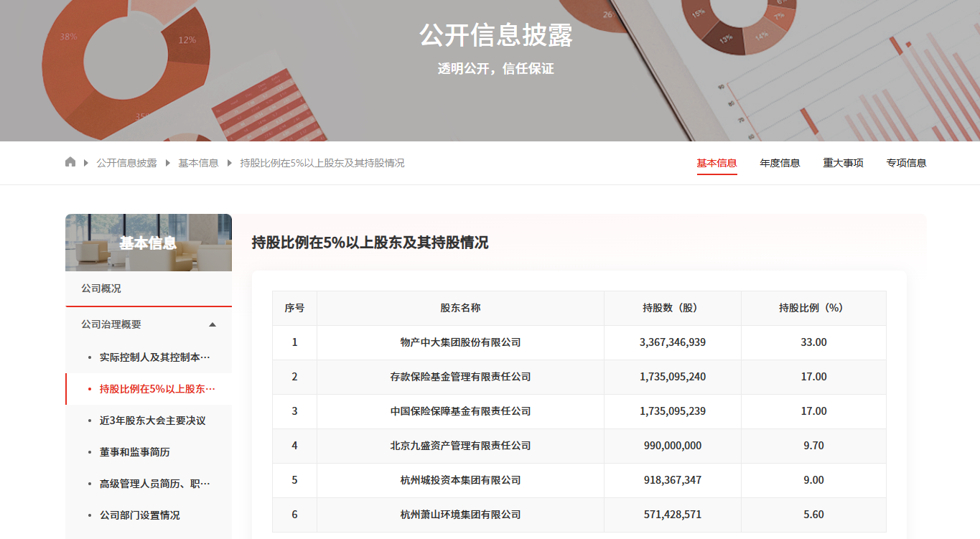Select shareholder 北京九盛资产管理有限责任公司
Viewport: 980px width, 539px height.
click(x=460, y=446)
